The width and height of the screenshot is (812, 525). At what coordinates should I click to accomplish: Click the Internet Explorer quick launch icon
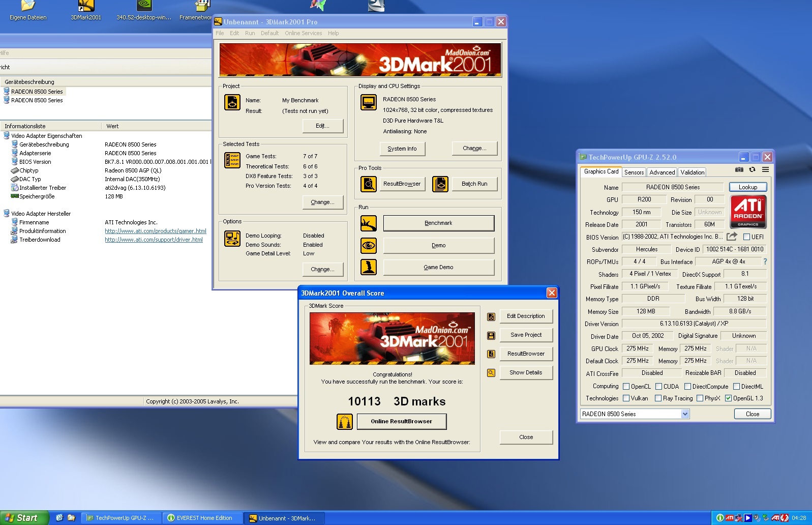point(59,518)
